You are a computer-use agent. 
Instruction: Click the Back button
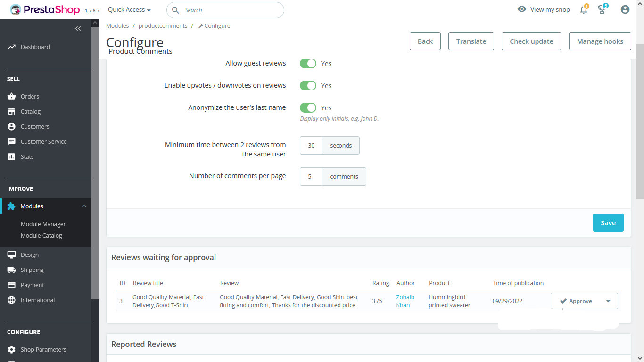(425, 41)
